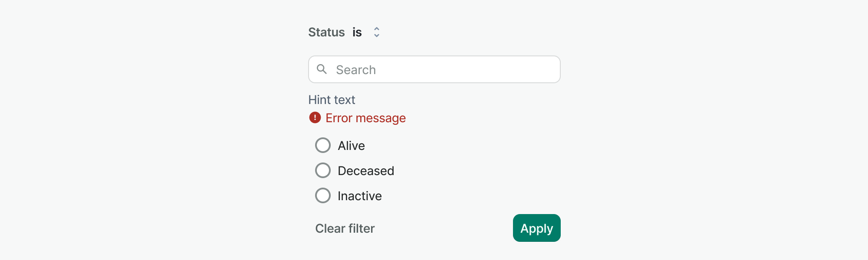Viewport: 868px width, 260px height.
Task: Click the Clear filter button
Action: pos(345,228)
